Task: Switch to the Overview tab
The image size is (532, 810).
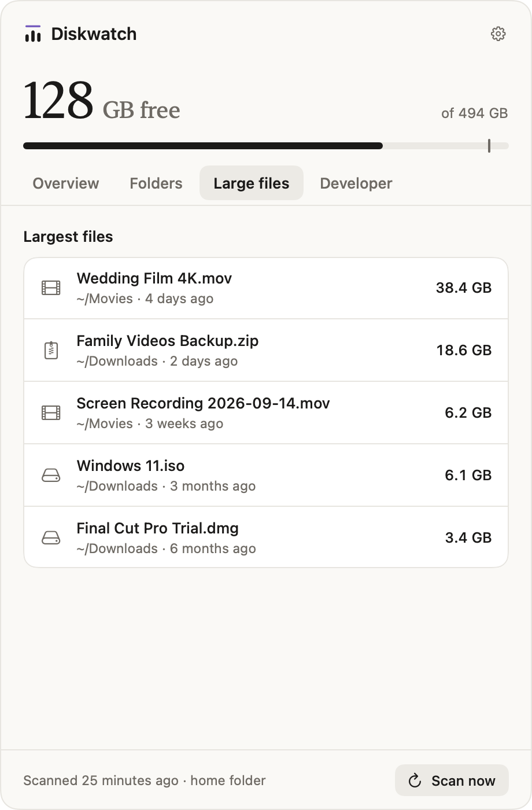Action: 66,183
